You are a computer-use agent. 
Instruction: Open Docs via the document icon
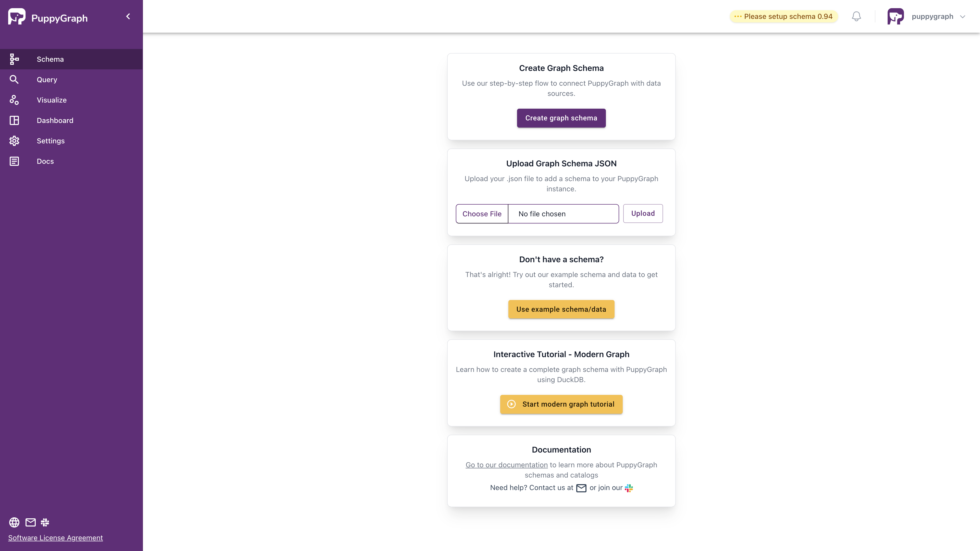tap(14, 161)
